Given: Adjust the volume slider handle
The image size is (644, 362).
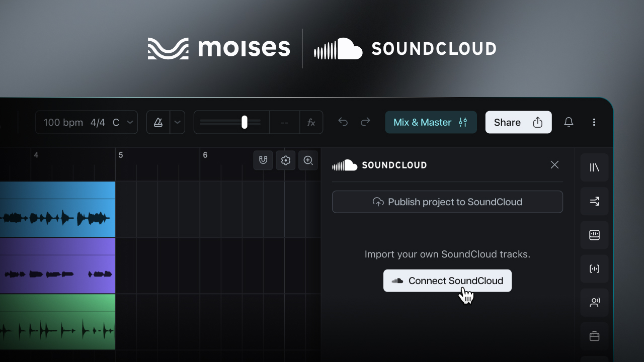Looking at the screenshot, I should [245, 122].
